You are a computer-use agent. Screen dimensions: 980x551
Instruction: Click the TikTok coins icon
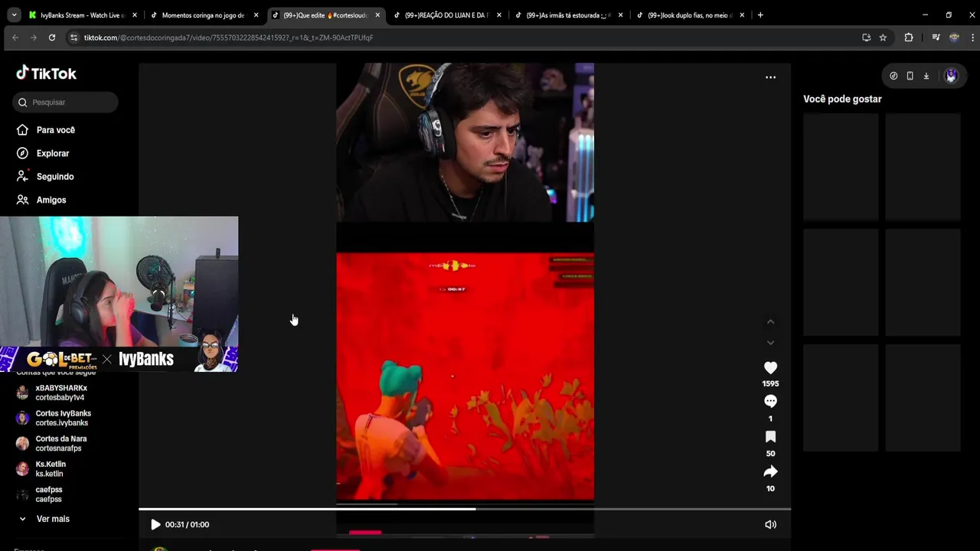tap(893, 76)
